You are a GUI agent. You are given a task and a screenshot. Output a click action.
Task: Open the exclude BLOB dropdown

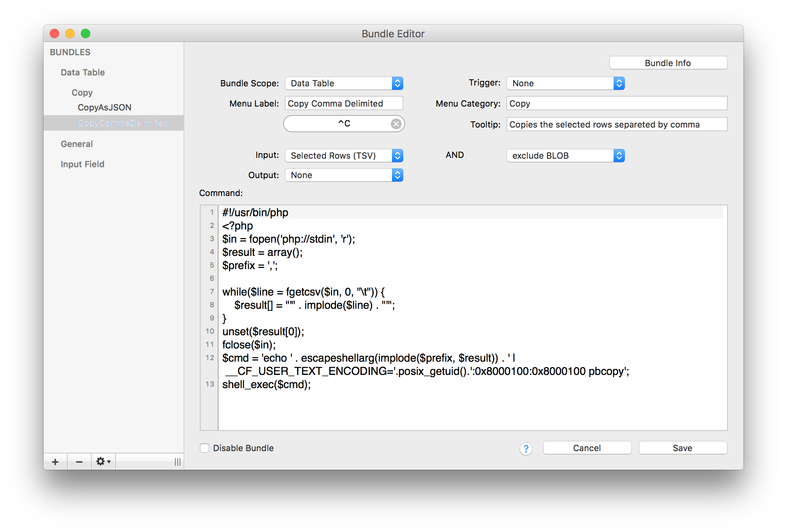(x=565, y=156)
